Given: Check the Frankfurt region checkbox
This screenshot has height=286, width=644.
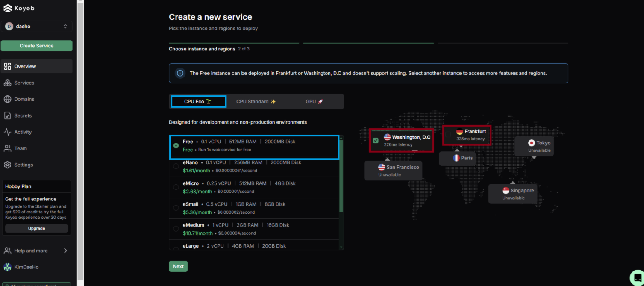Looking at the screenshot, I should pyautogui.click(x=448, y=135).
